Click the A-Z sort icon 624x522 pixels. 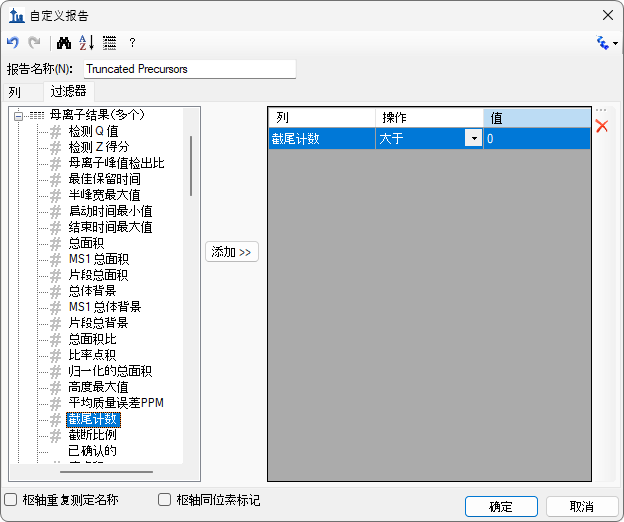[x=86, y=43]
